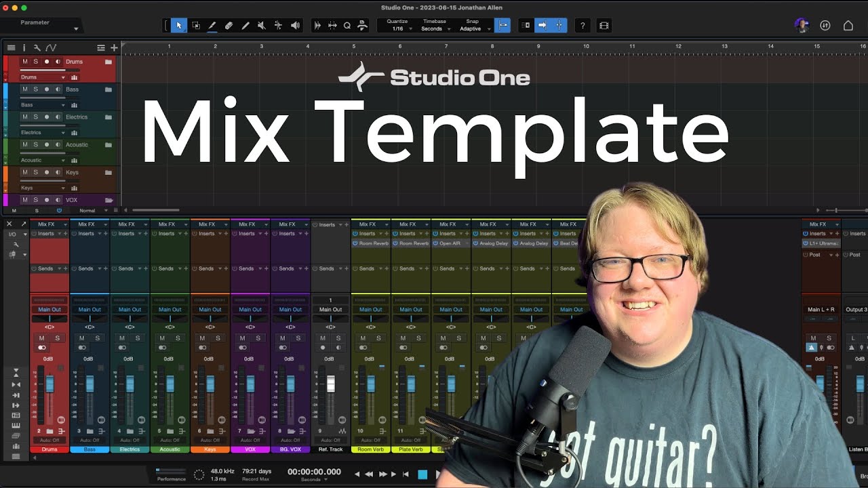Open the Timebase Seconds dropdown

[x=434, y=29]
